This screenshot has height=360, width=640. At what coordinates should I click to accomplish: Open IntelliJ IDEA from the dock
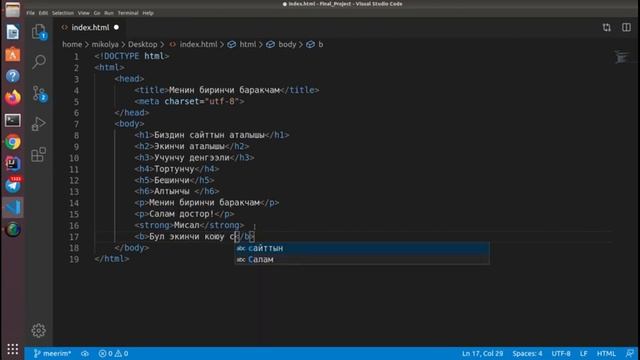tap(13, 164)
